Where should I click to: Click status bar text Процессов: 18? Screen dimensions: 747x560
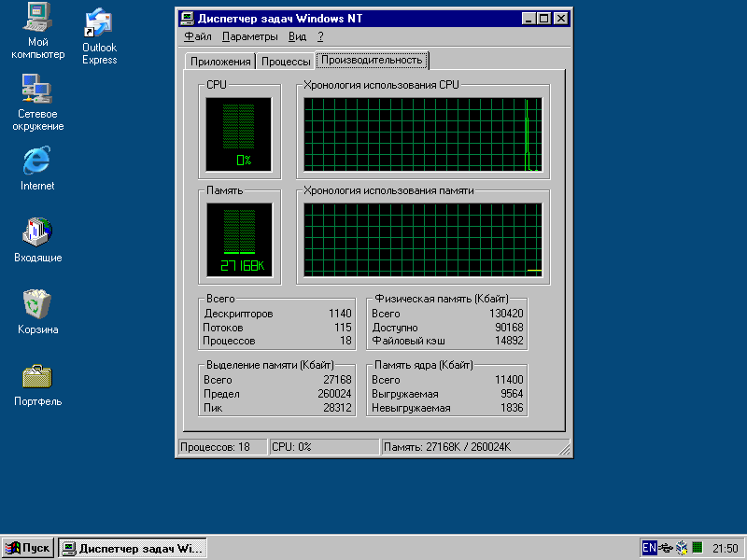(215, 447)
